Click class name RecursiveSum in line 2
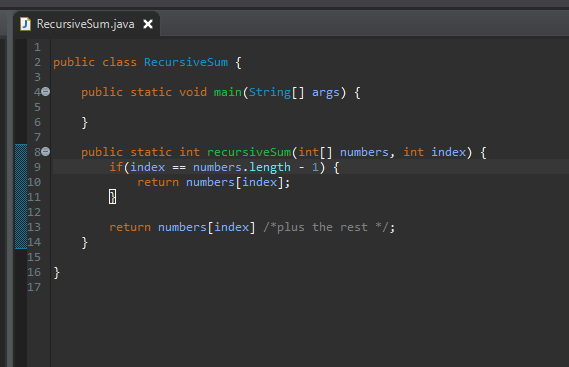Viewport: 569px width, 367px height. [x=186, y=62]
